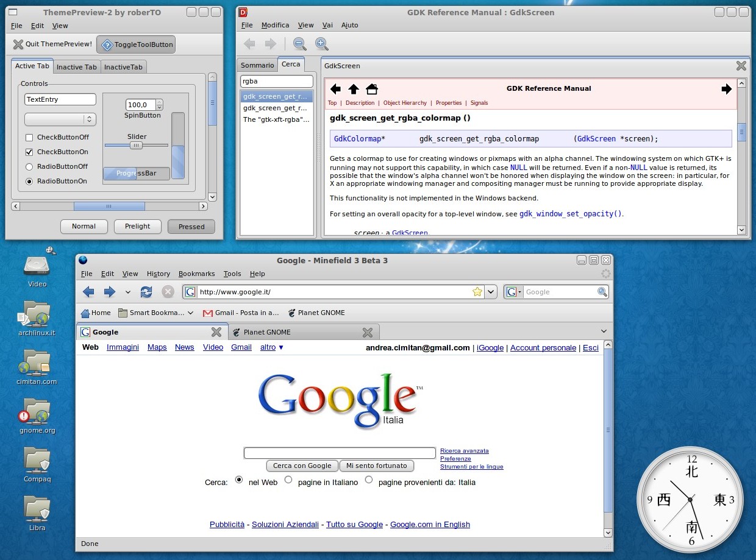Open the 'Ricerca avanzata' link
This screenshot has width=756, height=560.
point(464,451)
